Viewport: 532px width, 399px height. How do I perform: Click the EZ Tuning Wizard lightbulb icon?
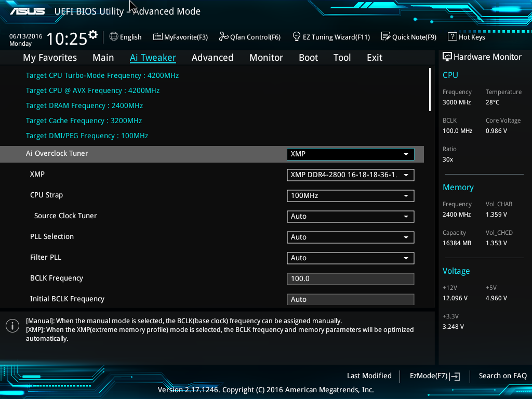[x=297, y=36]
